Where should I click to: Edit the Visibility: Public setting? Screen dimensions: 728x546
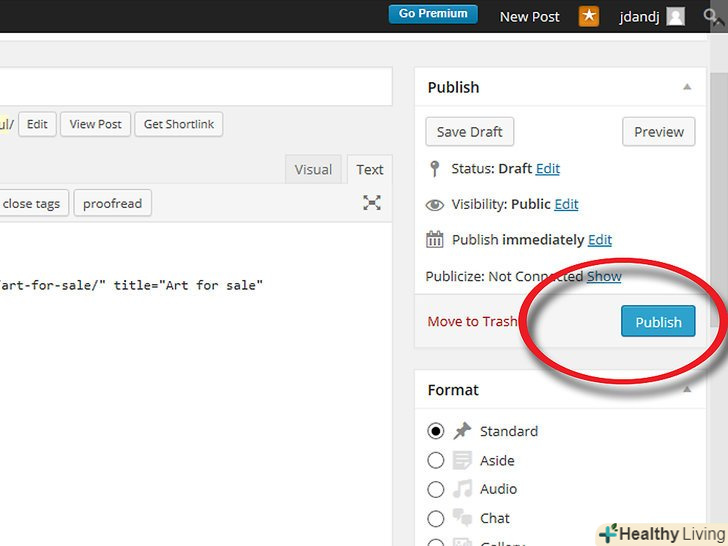coord(566,204)
